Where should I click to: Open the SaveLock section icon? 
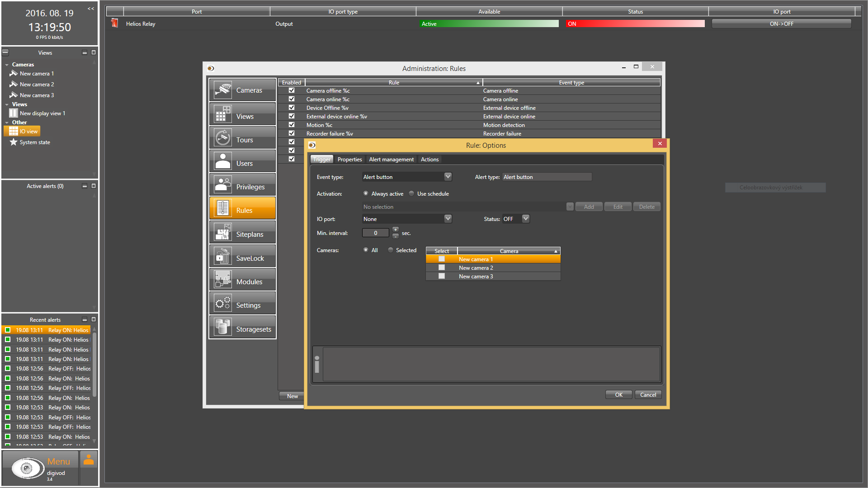pyautogui.click(x=223, y=256)
